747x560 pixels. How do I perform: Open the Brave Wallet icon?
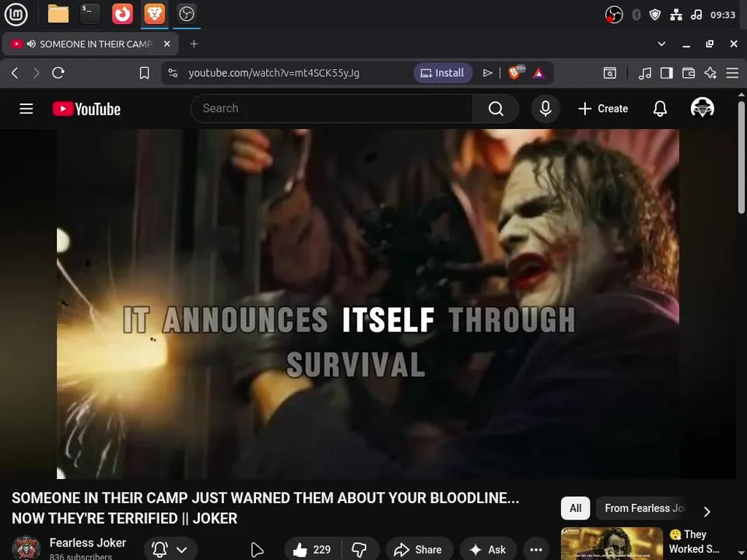(x=689, y=73)
